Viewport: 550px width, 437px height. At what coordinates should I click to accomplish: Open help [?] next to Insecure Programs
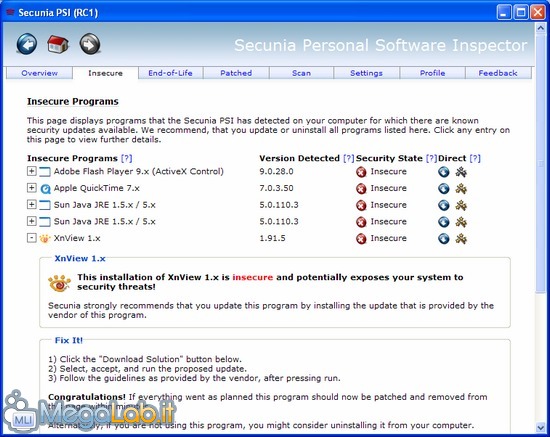click(126, 158)
